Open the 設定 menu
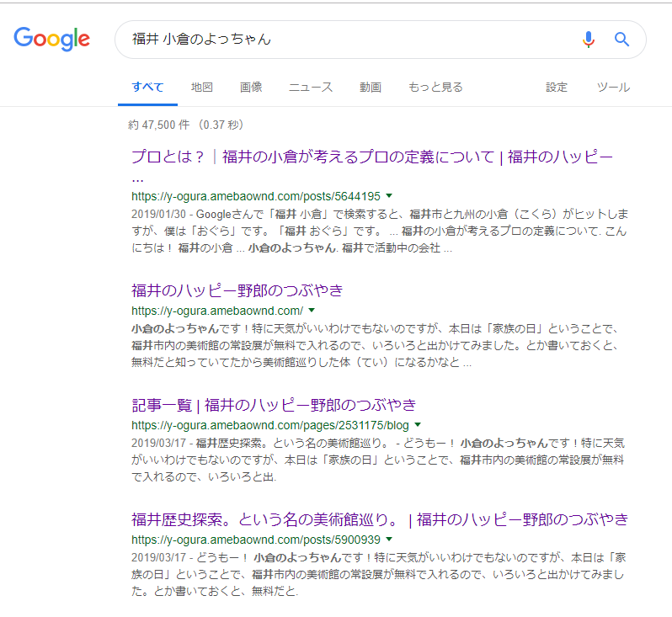Image resolution: width=672 pixels, height=617 pixels. point(557,88)
